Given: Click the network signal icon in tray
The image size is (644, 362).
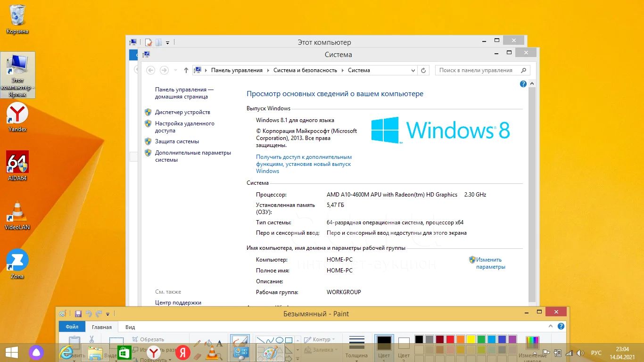Looking at the screenshot, I should coord(569,353).
